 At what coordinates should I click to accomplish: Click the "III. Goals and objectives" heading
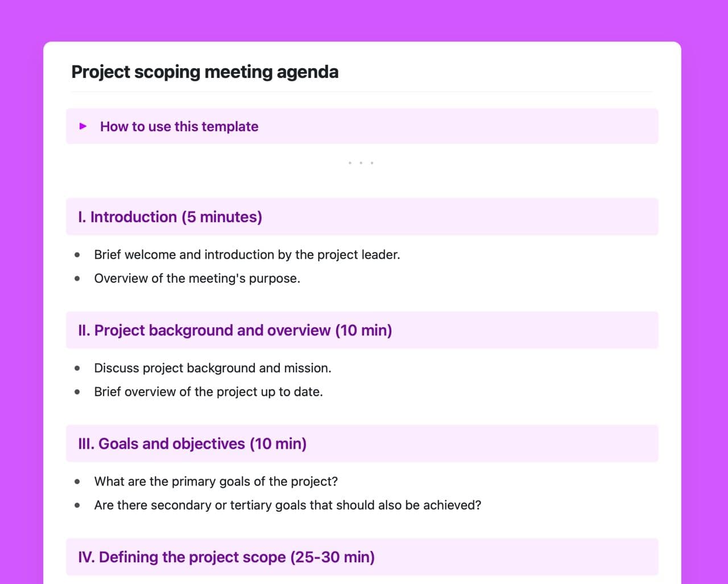(x=192, y=444)
